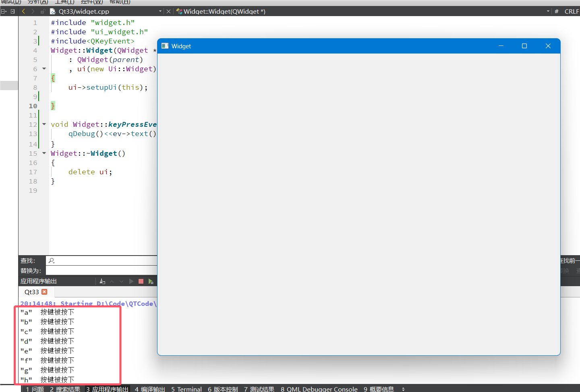This screenshot has width=580, height=392.
Task: Go forward with the right arrow icon
Action: pos(33,11)
